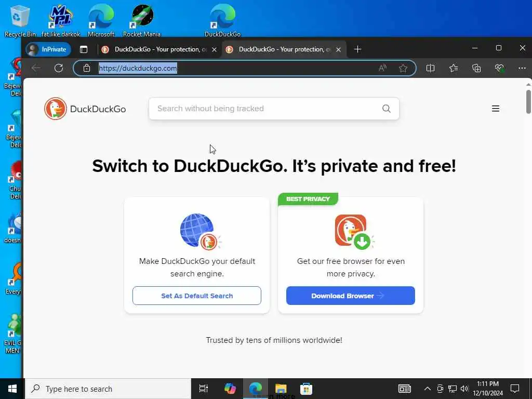Click Download Browser button
Viewport: 532px width, 399px height.
(351, 296)
